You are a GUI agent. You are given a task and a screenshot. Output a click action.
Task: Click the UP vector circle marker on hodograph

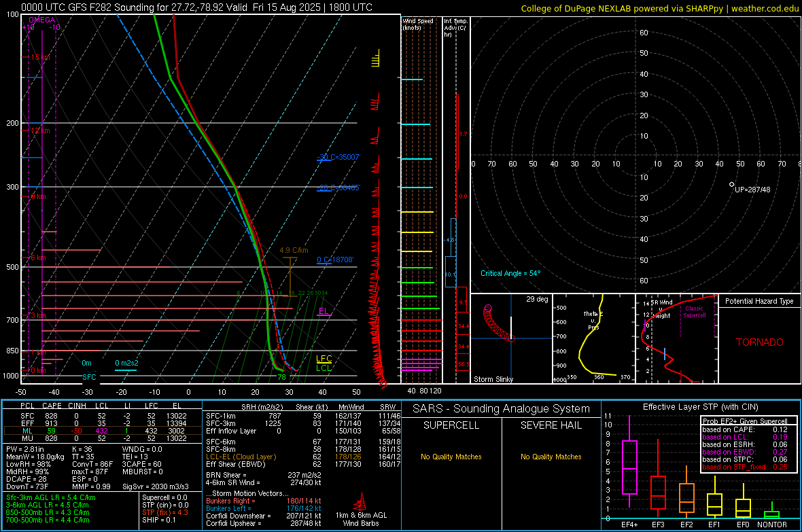pos(731,184)
